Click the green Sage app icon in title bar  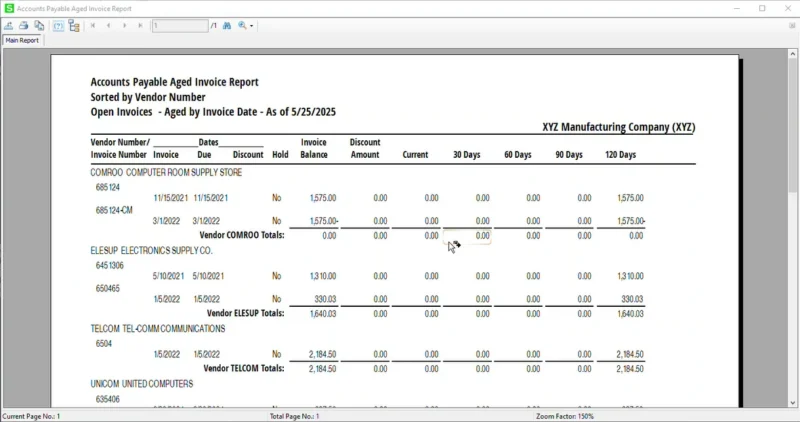[9, 8]
